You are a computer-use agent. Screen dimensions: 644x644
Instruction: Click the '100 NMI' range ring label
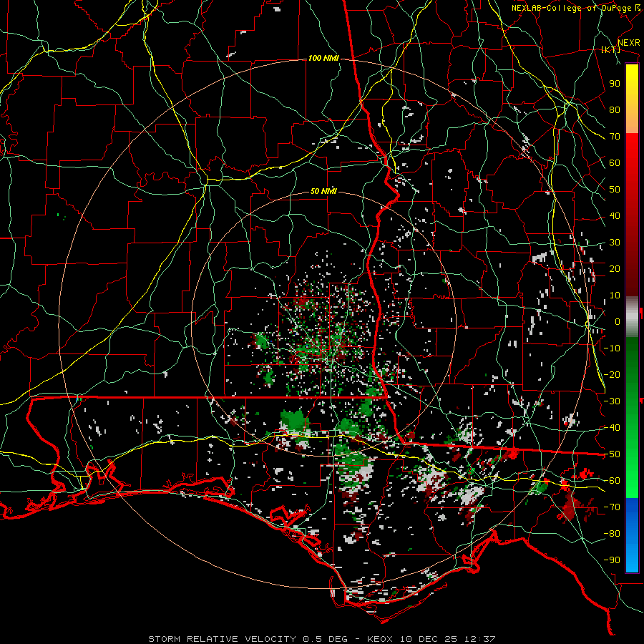coord(323,59)
